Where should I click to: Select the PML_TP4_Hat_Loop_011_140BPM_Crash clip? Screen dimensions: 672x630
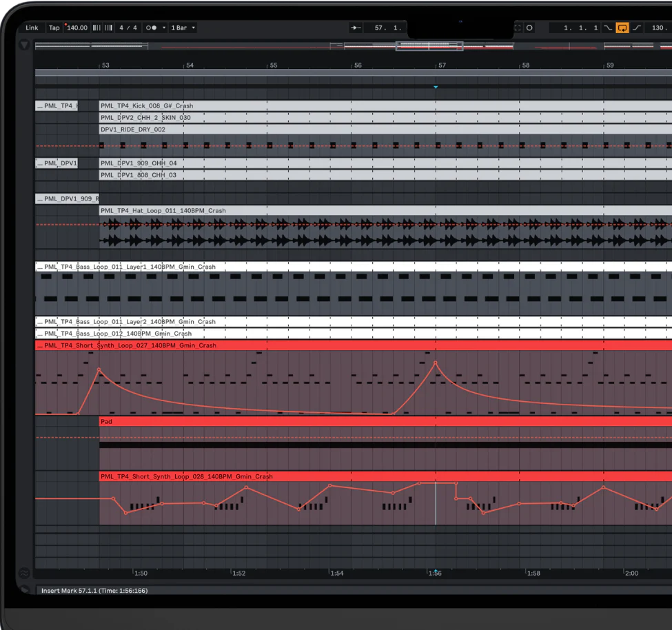385,210
